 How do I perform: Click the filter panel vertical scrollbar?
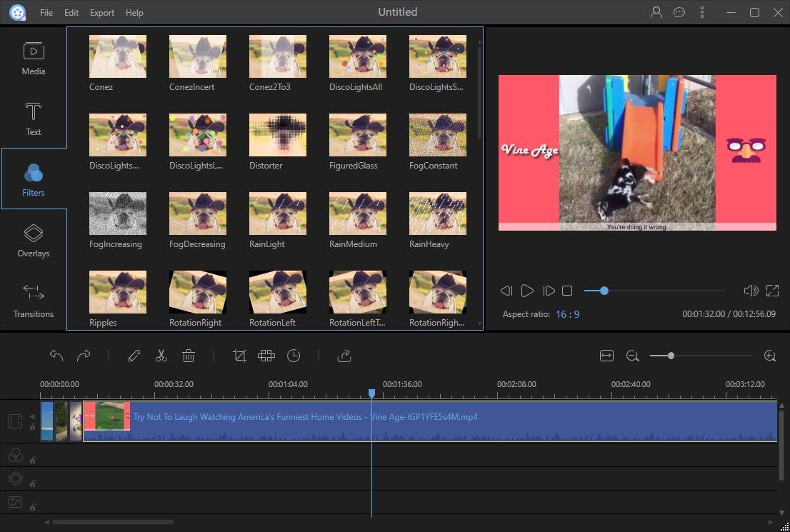479,94
